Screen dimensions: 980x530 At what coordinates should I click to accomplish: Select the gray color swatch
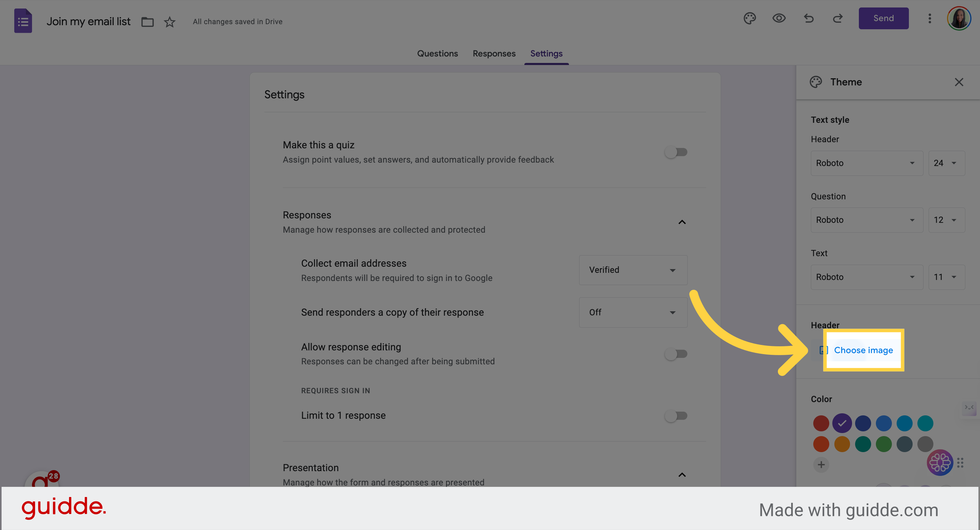coord(925,444)
